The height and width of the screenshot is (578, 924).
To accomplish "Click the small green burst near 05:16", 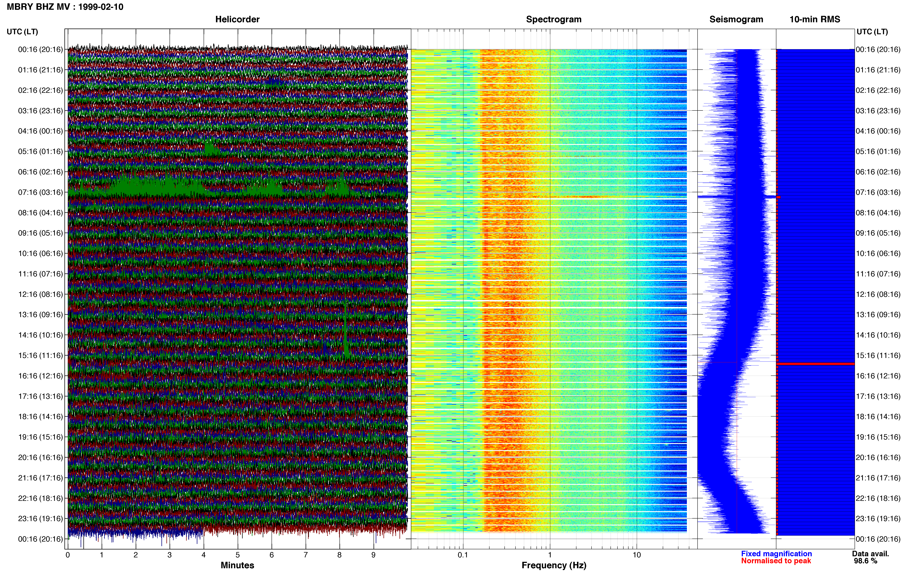I will (211, 147).
